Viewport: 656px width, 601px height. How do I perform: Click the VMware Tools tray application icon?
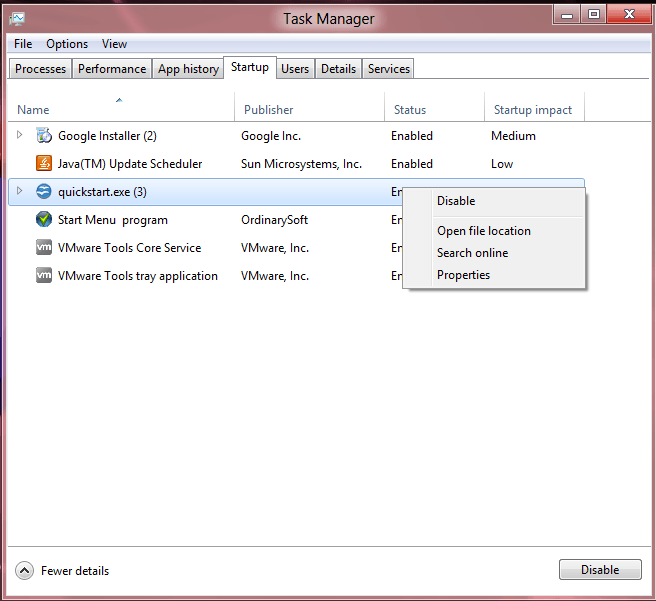click(44, 276)
